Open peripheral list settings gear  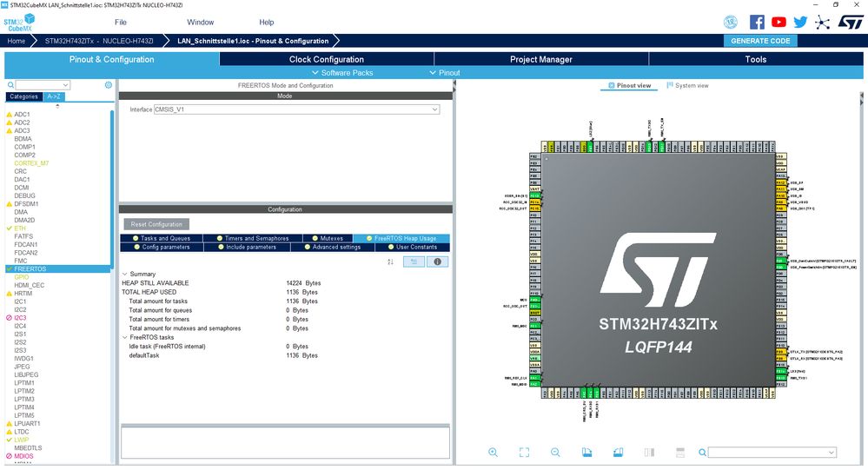tap(109, 84)
